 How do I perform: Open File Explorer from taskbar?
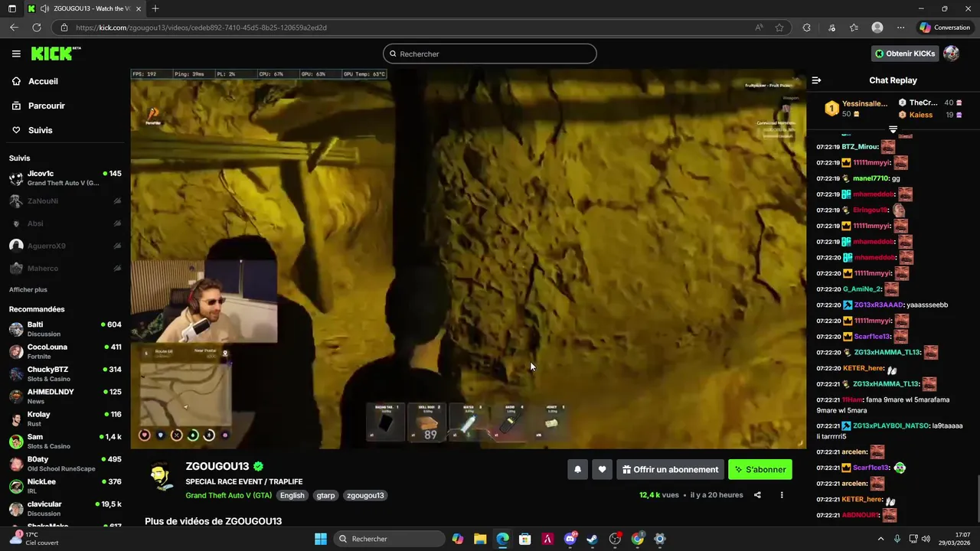click(x=480, y=539)
